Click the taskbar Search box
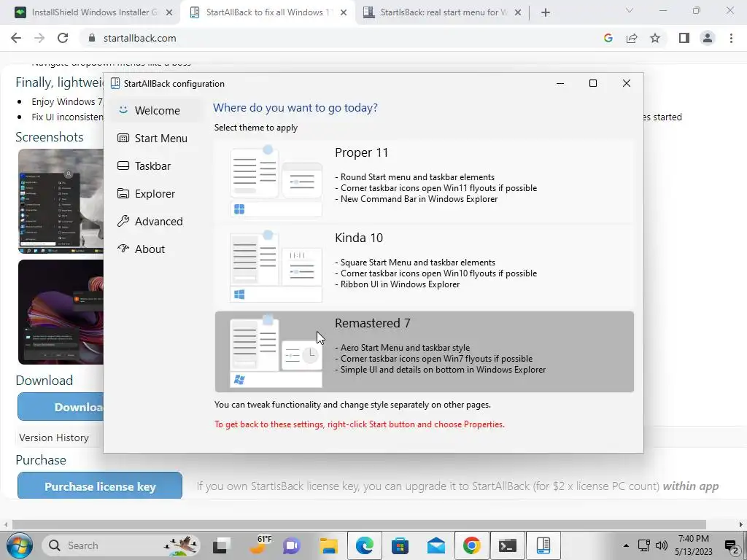This screenshot has height=560, width=747. (x=122, y=545)
